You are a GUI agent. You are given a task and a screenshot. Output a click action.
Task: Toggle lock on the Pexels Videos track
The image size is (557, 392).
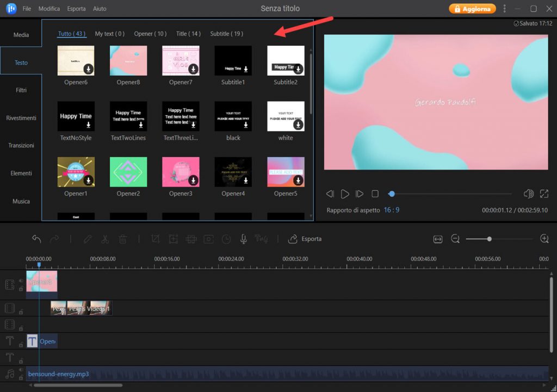(21, 312)
